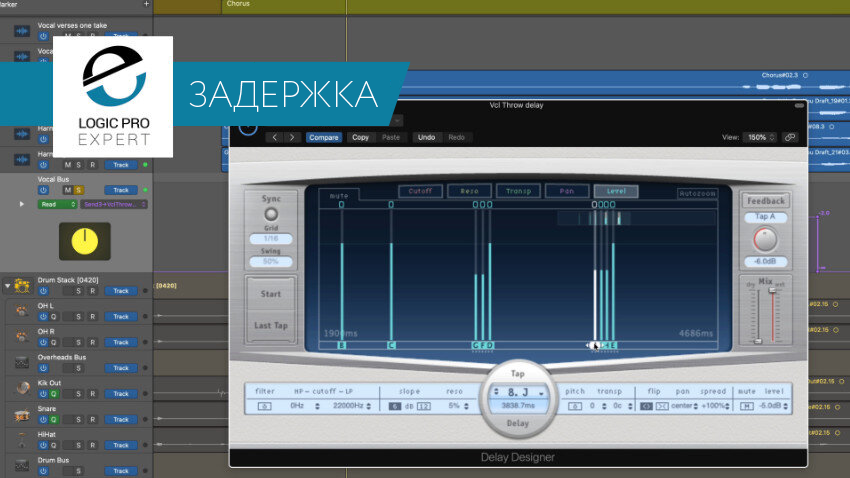This screenshot has width=850, height=478.
Task: Toggle the Sync button in Delay Designer
Action: pyautogui.click(x=271, y=214)
